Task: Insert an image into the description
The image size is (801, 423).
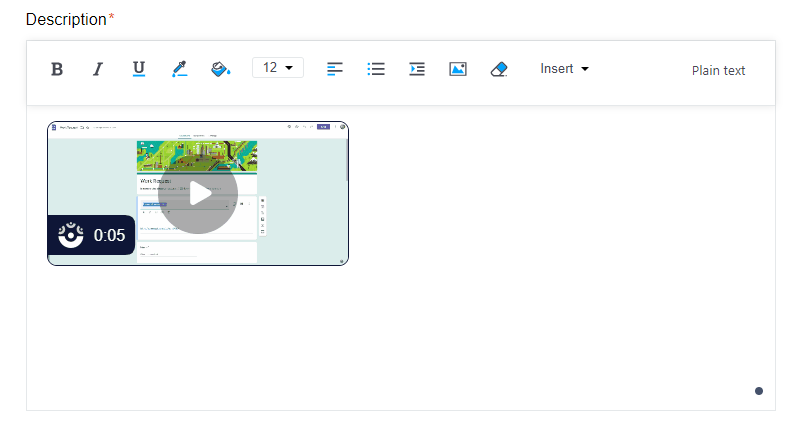Action: pos(458,68)
